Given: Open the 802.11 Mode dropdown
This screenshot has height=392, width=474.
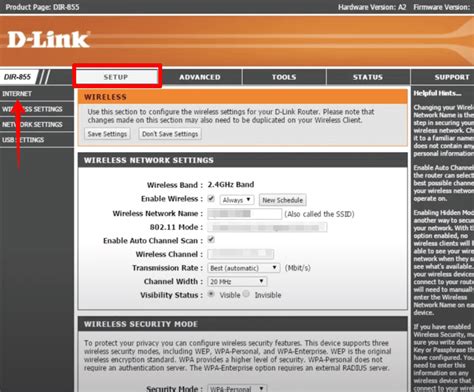Looking at the screenshot, I should click(x=267, y=227).
